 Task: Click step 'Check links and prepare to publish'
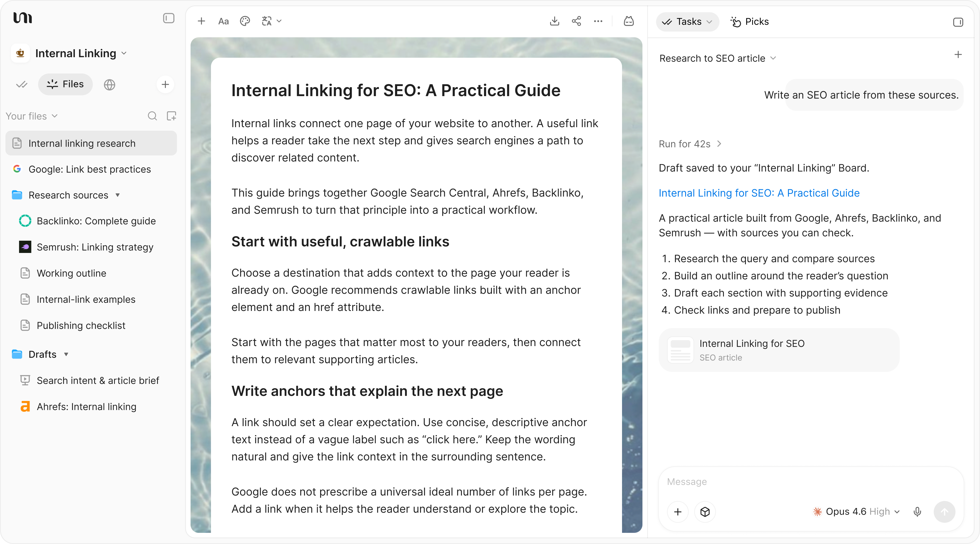click(x=757, y=310)
